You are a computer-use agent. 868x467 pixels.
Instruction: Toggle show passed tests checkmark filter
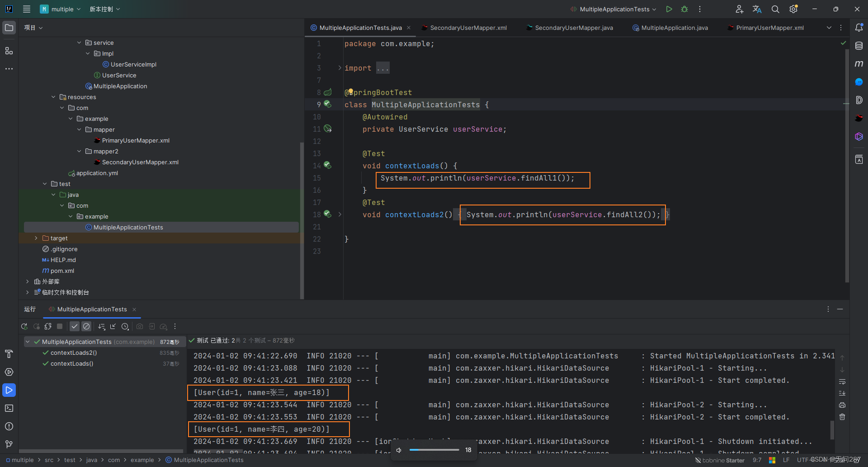(x=75, y=326)
